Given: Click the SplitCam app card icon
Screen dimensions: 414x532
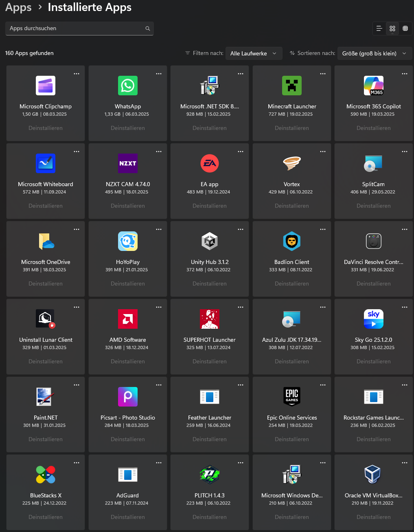Looking at the screenshot, I should coord(374,163).
